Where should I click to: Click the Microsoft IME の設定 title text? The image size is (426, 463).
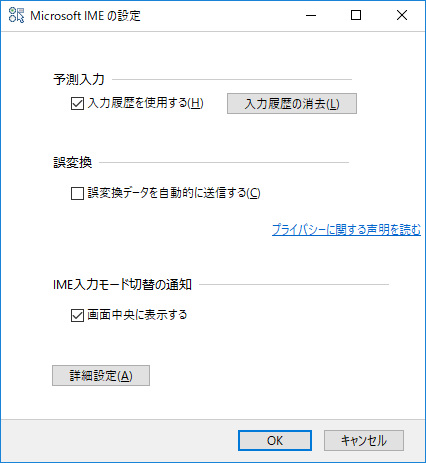click(x=85, y=16)
